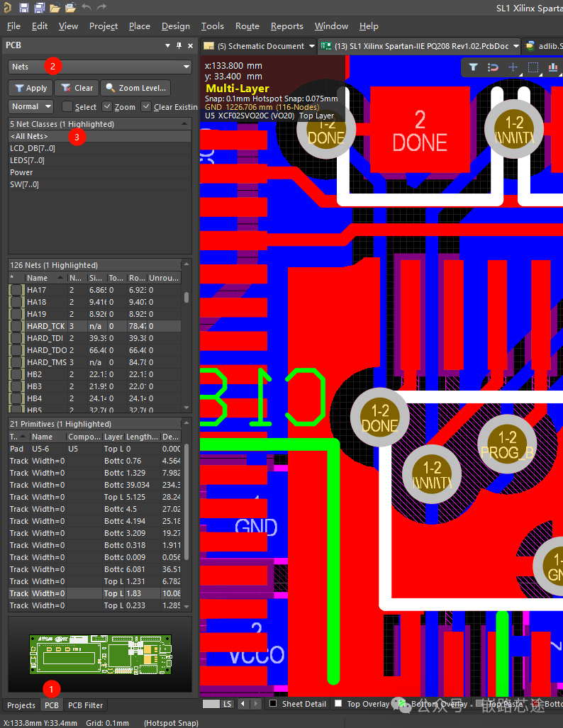Image resolution: width=563 pixels, height=728 pixels.
Task: Click the Altium application logo icon
Action: click(6, 7)
